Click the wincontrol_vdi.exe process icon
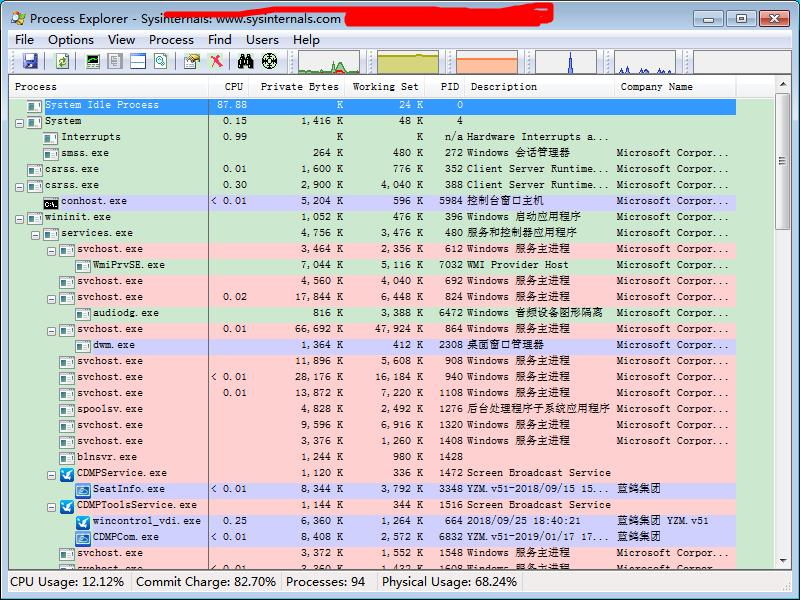800x600 pixels. 83,522
